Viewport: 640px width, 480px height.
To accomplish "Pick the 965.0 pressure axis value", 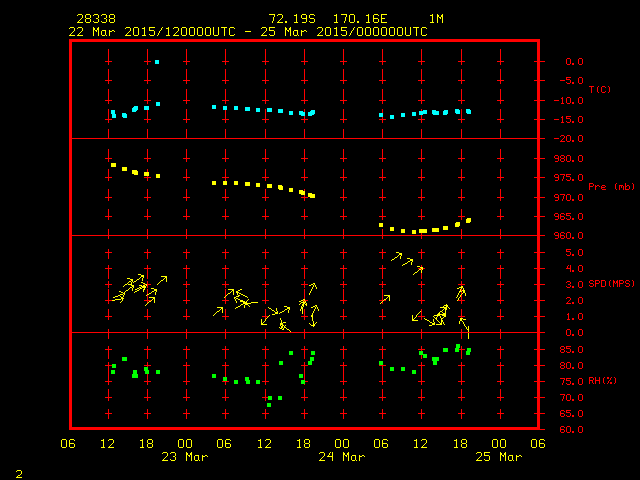I will point(569,217).
